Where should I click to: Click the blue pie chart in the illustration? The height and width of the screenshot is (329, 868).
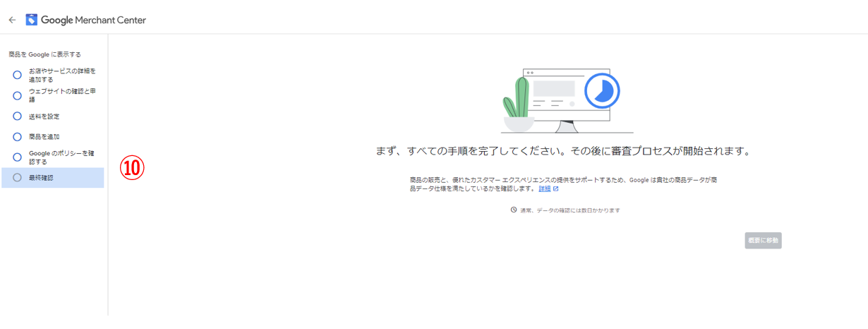pyautogui.click(x=601, y=90)
